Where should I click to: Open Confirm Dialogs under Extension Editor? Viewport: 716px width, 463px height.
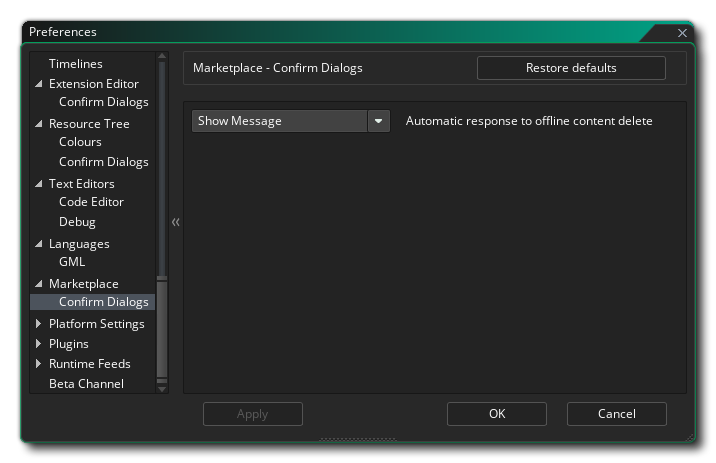(x=104, y=102)
